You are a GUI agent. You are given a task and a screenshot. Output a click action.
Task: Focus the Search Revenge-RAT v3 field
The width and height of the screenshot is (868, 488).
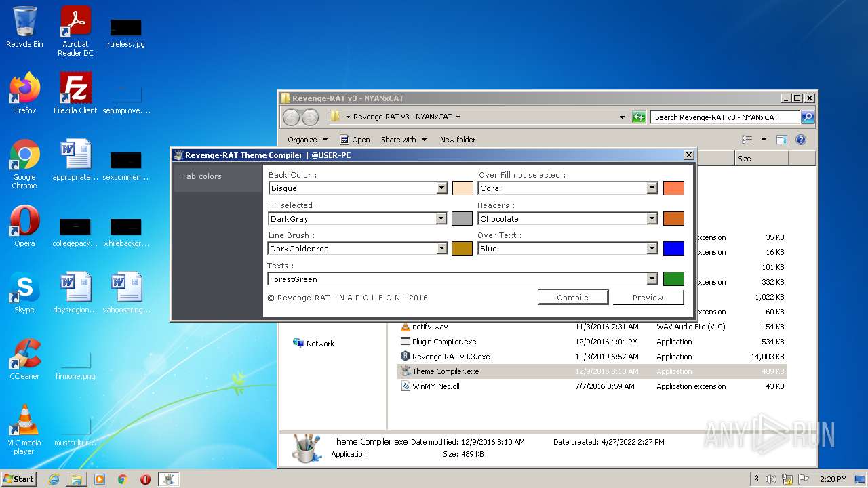click(x=726, y=117)
